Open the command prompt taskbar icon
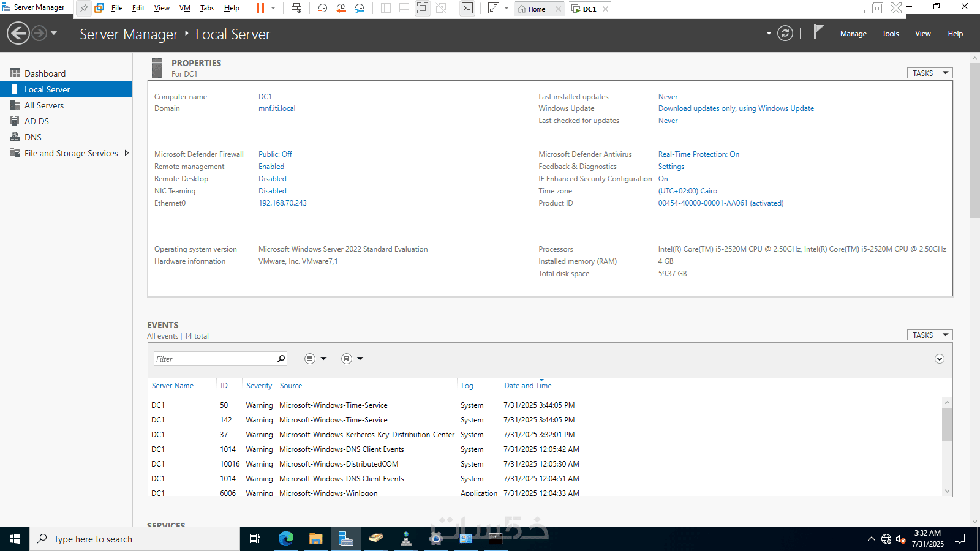This screenshot has height=551, width=980. coord(496,539)
